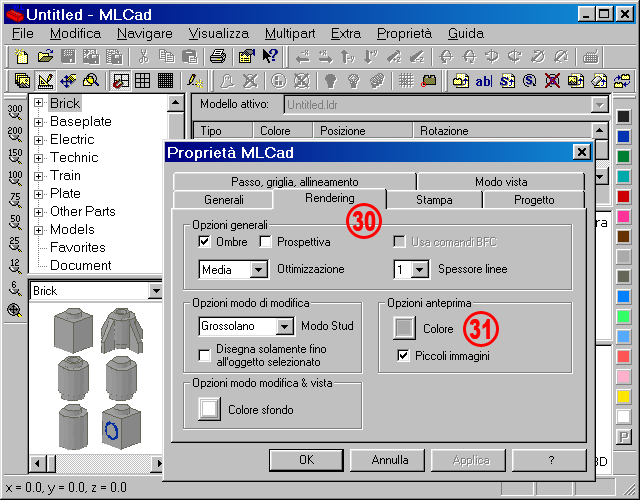Click the '?' help button in dialog

[551, 460]
